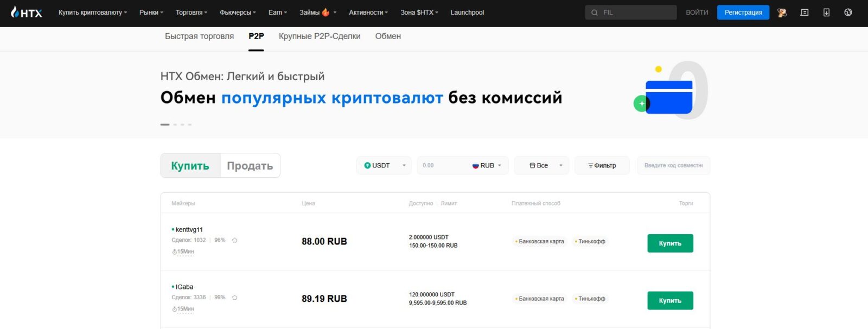Open the Быстрая торговля tab
Image resolution: width=868 pixels, height=329 pixels.
[x=199, y=36]
